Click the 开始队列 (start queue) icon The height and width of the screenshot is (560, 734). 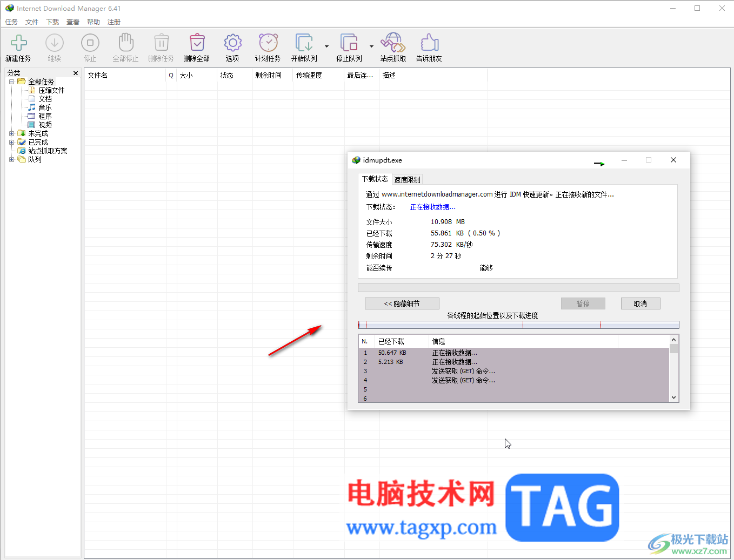point(304,43)
